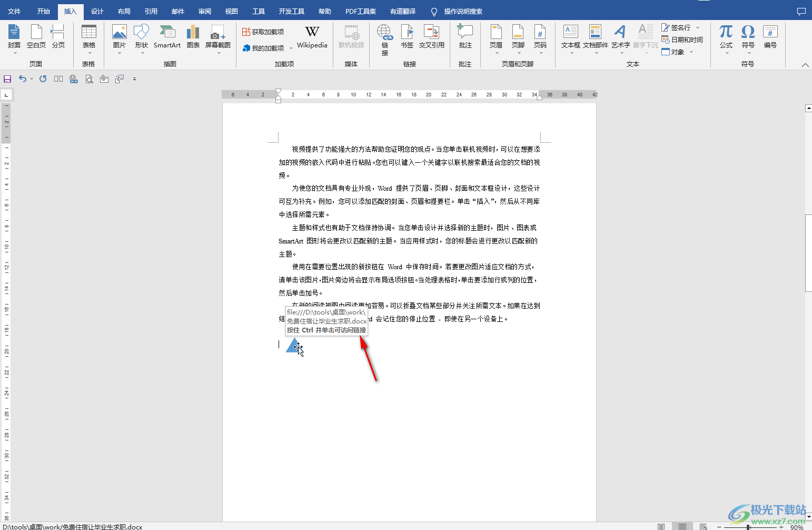
Task: Switch to the Layout (布局) tab
Action: coord(124,11)
